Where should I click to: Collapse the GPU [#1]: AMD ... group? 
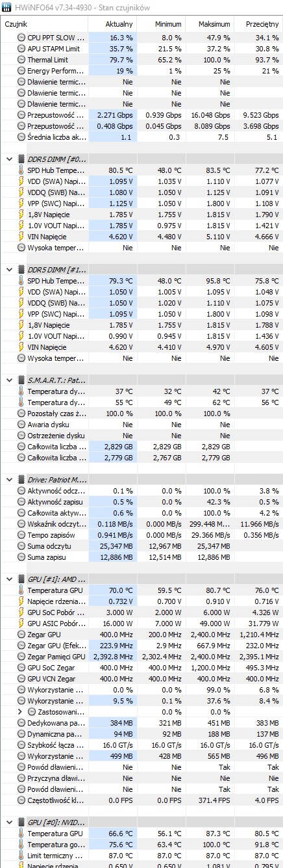point(8,579)
